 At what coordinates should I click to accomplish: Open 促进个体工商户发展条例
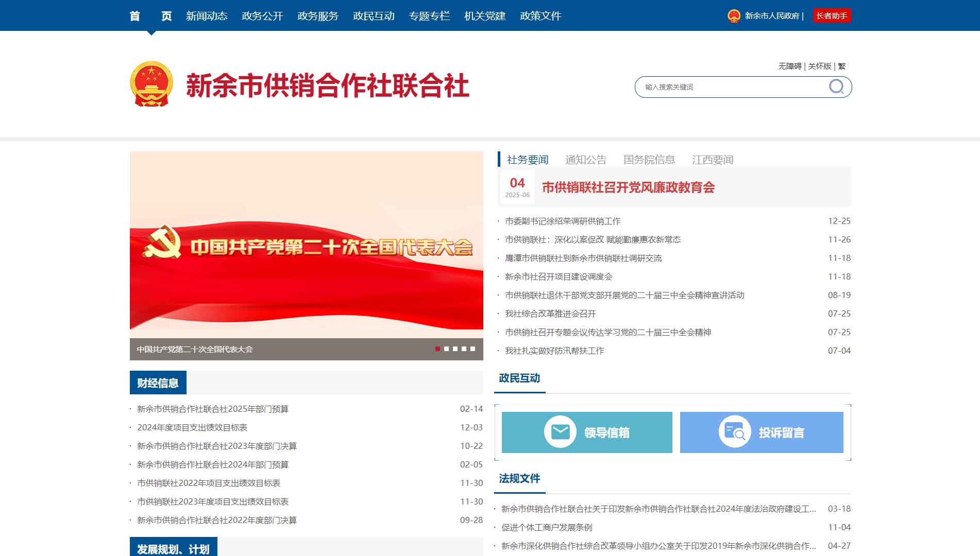click(547, 527)
